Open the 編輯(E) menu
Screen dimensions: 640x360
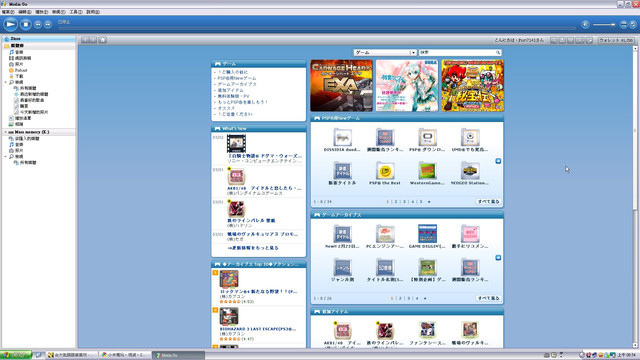(x=25, y=12)
